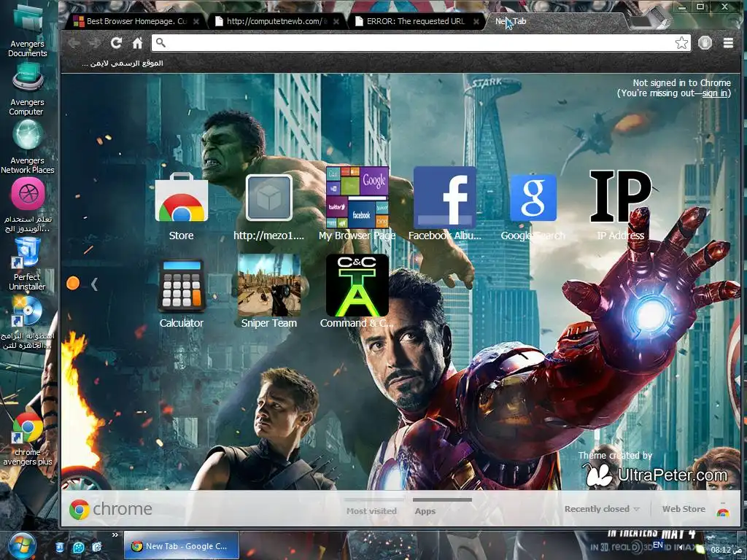Click the browser forward arrow
This screenshot has height=560, width=747.
(x=95, y=43)
